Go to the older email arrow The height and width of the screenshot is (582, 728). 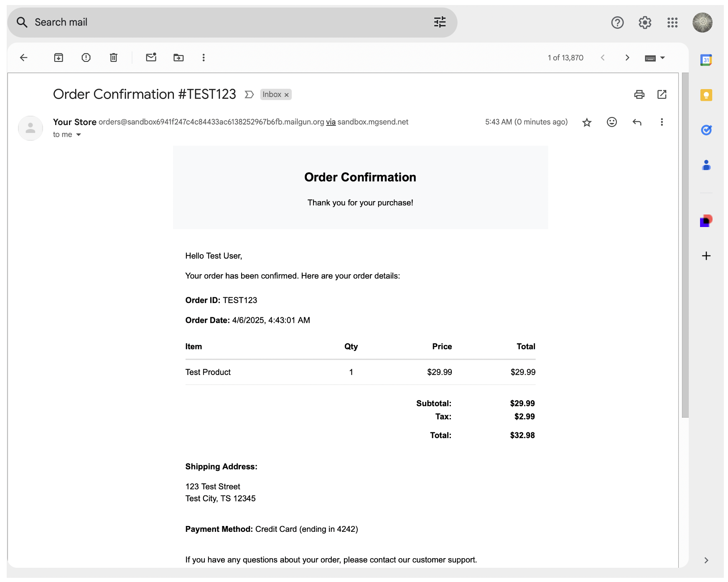pyautogui.click(x=627, y=58)
